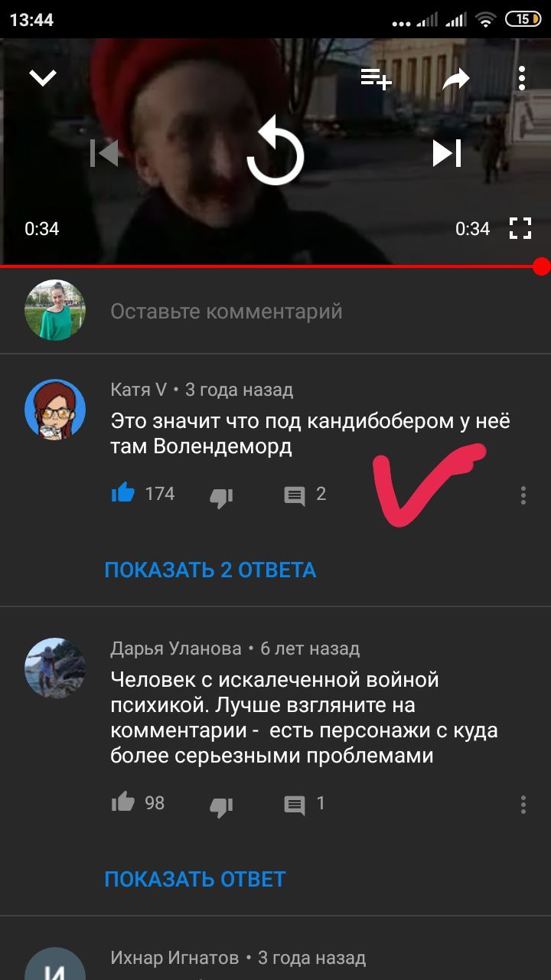Dislike Дарья Уланова's comment
The width and height of the screenshot is (551, 980).
[220, 806]
